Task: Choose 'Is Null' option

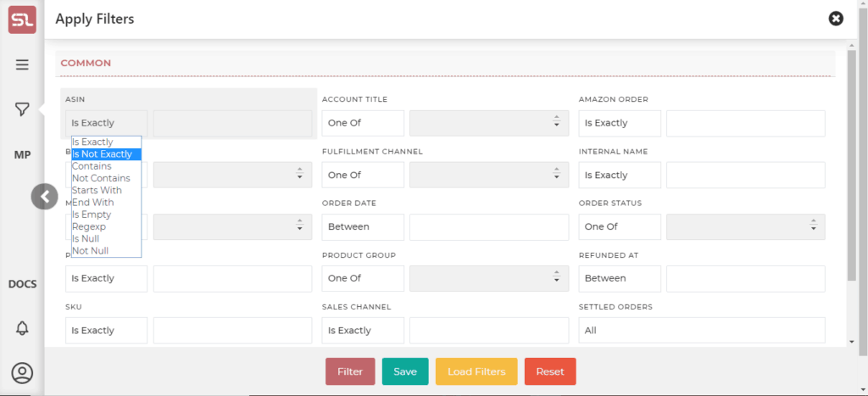Action: coord(106,239)
